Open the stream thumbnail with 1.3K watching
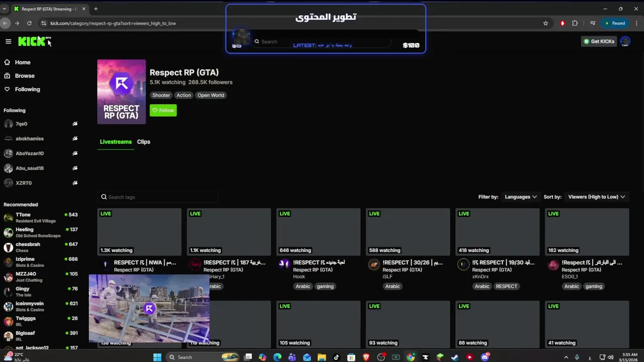Screen dimensions: 644x362 point(139,232)
